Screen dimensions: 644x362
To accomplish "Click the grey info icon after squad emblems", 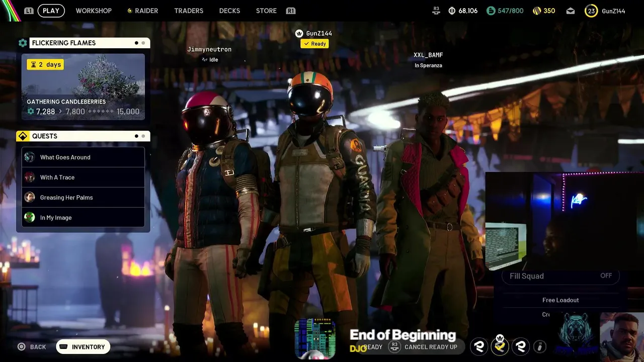I will point(540,346).
